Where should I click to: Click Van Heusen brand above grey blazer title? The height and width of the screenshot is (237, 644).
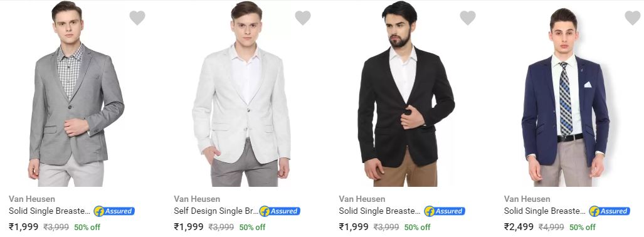coord(31,199)
